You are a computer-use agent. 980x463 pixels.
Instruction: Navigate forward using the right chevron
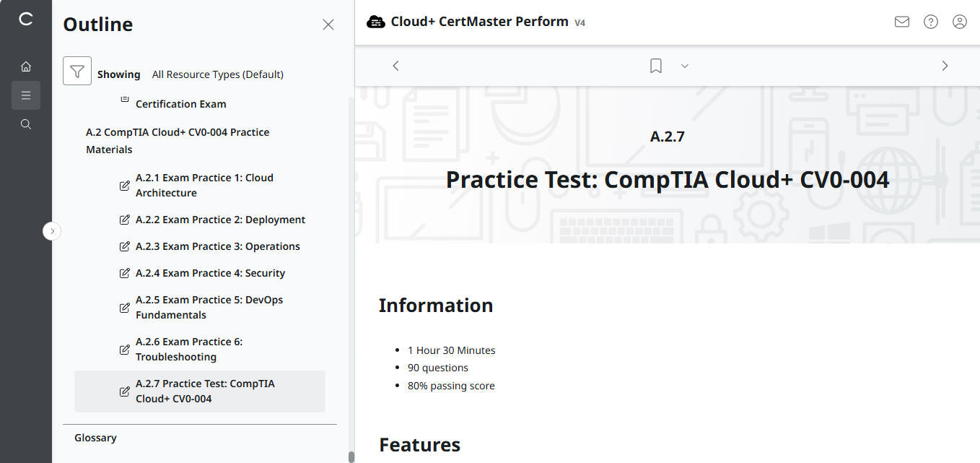pyautogui.click(x=945, y=65)
